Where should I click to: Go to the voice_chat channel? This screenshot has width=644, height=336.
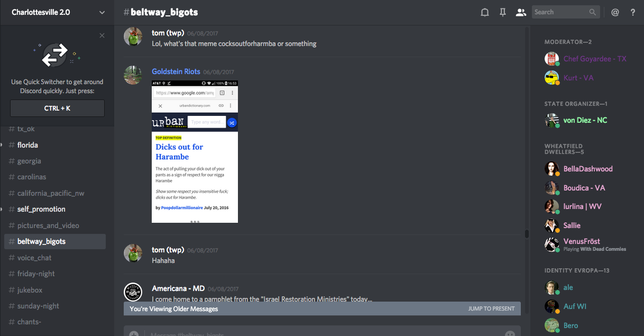pos(35,258)
